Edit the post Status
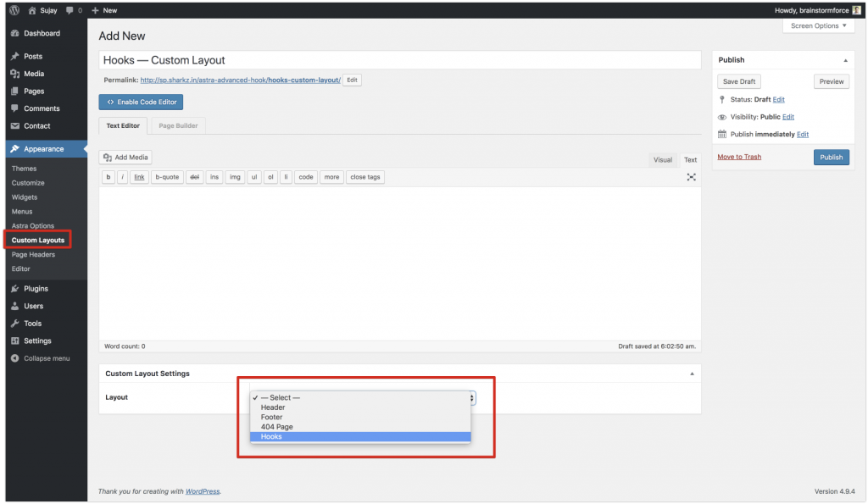868x504 pixels. click(778, 100)
